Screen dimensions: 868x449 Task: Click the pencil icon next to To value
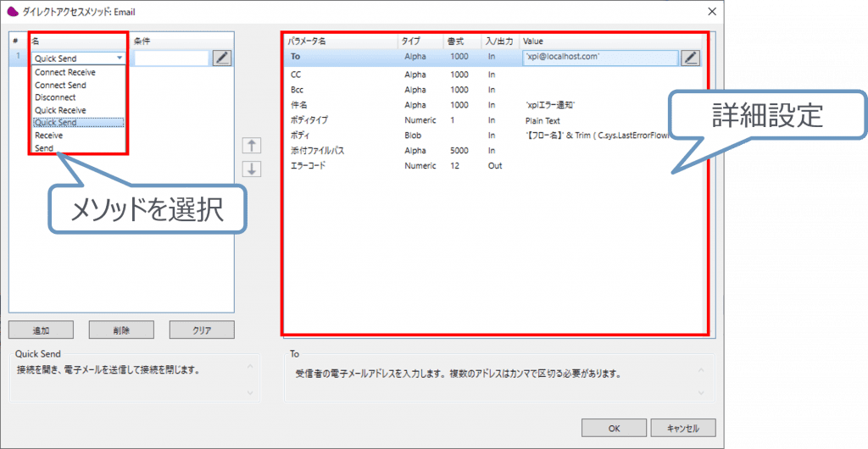pos(691,57)
